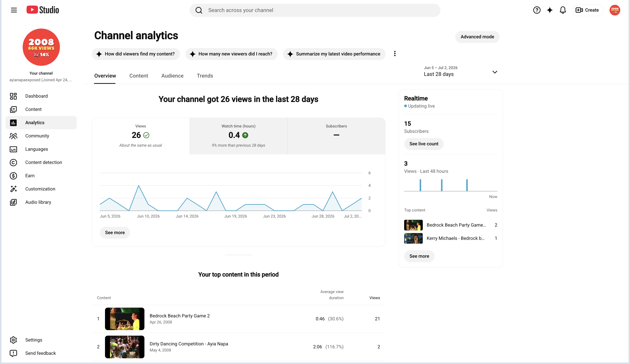Select the Subscribers metric card
This screenshot has height=364, width=630.
(x=336, y=136)
